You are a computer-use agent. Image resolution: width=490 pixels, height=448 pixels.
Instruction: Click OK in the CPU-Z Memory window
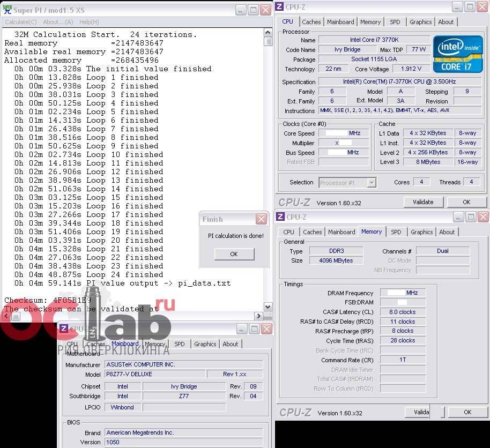click(467, 412)
